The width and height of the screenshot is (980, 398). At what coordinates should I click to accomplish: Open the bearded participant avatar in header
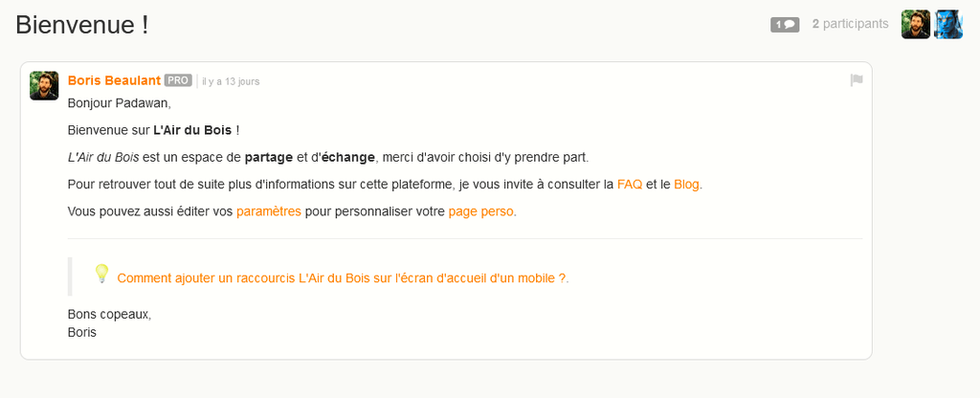[x=916, y=24]
